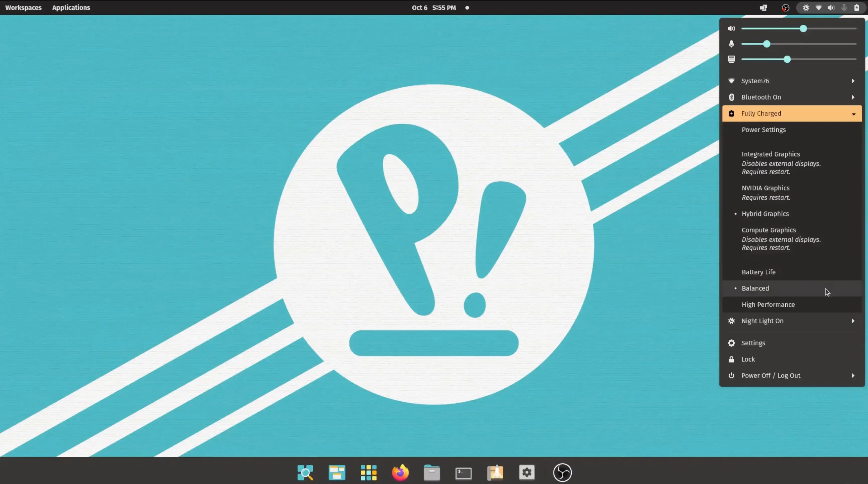
Task: Launch Firefox from the dock
Action: (400, 472)
